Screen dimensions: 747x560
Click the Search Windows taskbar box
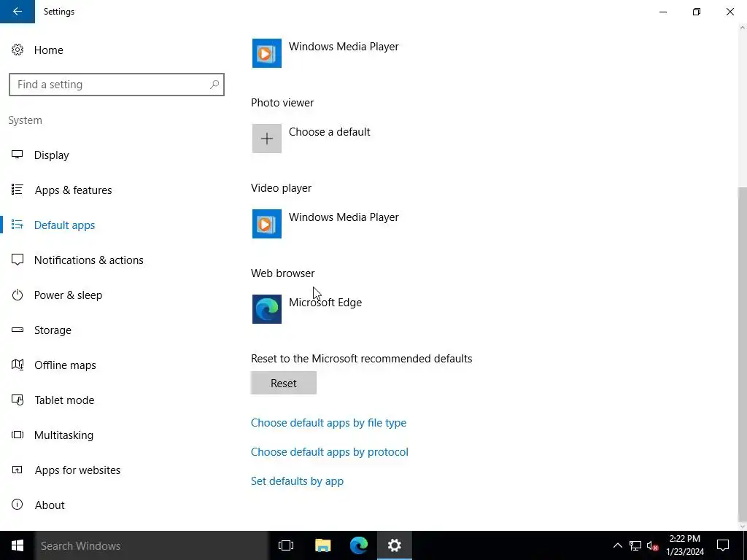click(152, 545)
